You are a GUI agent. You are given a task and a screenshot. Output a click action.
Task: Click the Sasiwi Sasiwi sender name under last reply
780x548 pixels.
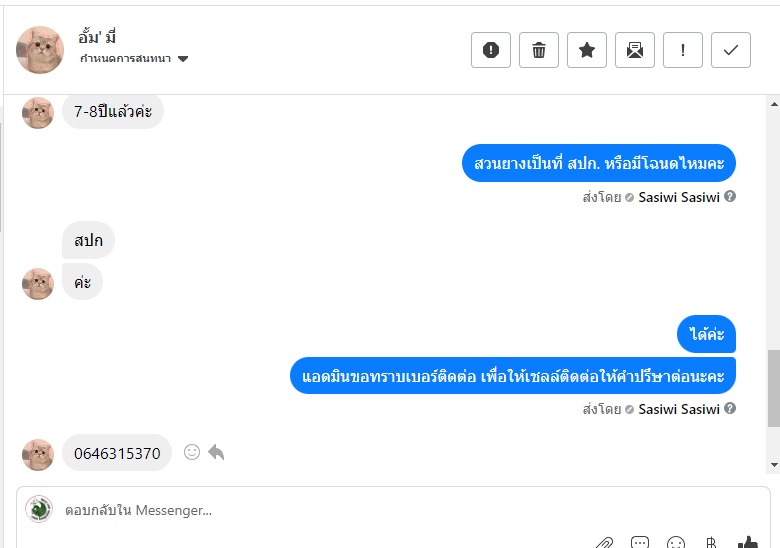coord(679,409)
